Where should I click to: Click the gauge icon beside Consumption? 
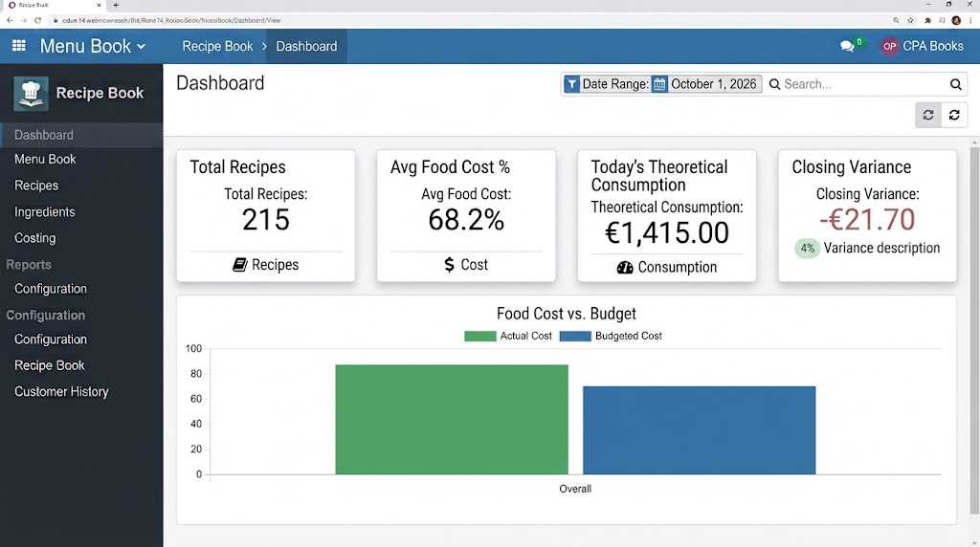point(625,267)
